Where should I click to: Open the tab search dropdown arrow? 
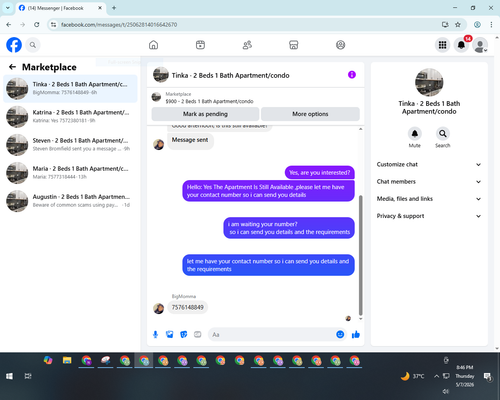(x=8, y=8)
